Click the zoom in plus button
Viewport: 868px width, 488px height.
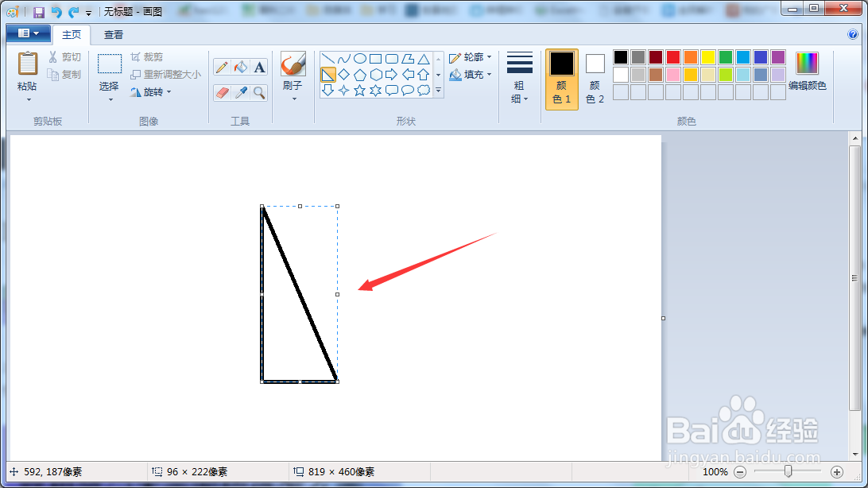(837, 472)
